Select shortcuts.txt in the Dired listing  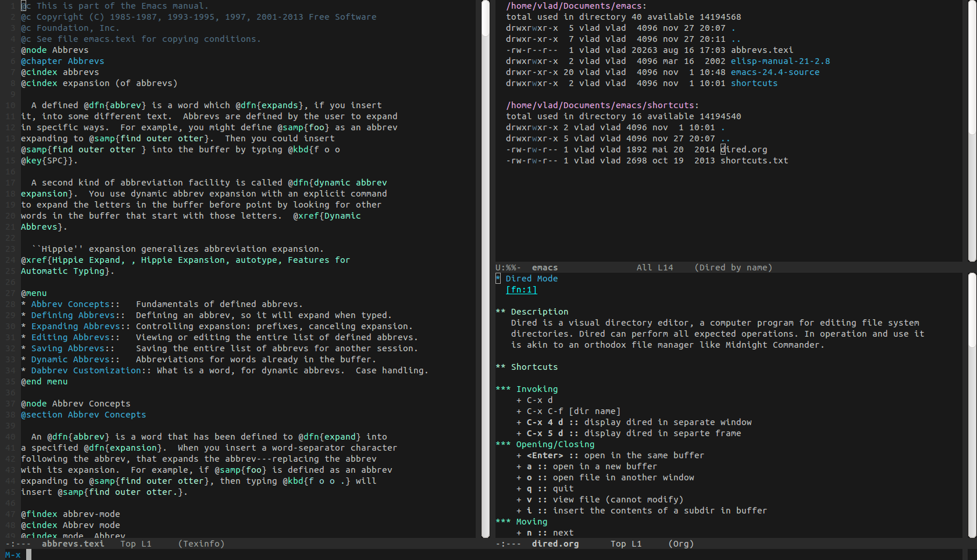(x=754, y=160)
